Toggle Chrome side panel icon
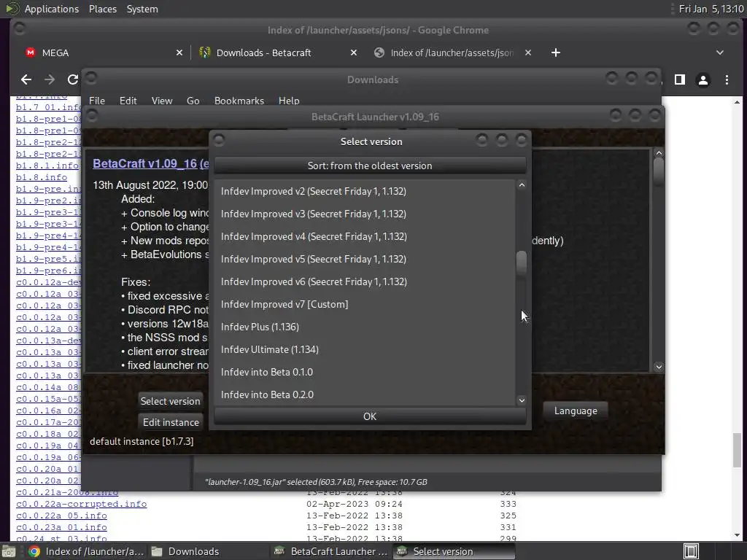 click(x=680, y=79)
